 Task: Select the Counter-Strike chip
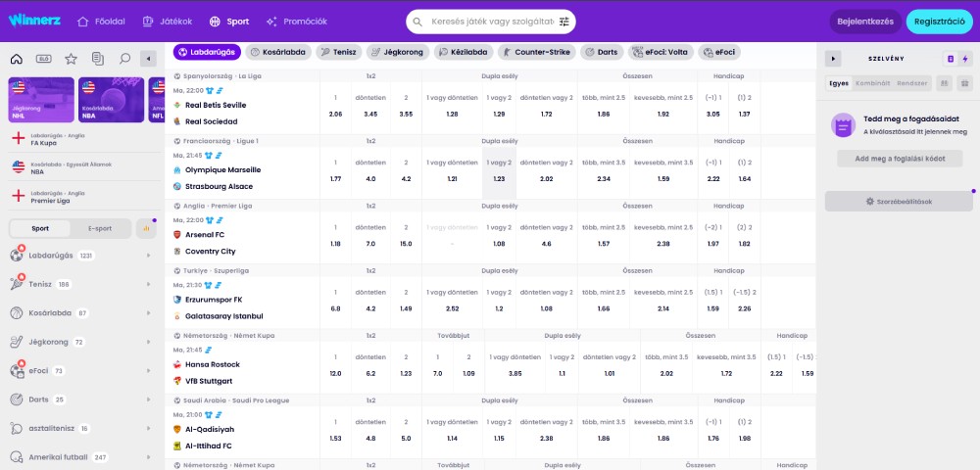pyautogui.click(x=537, y=53)
